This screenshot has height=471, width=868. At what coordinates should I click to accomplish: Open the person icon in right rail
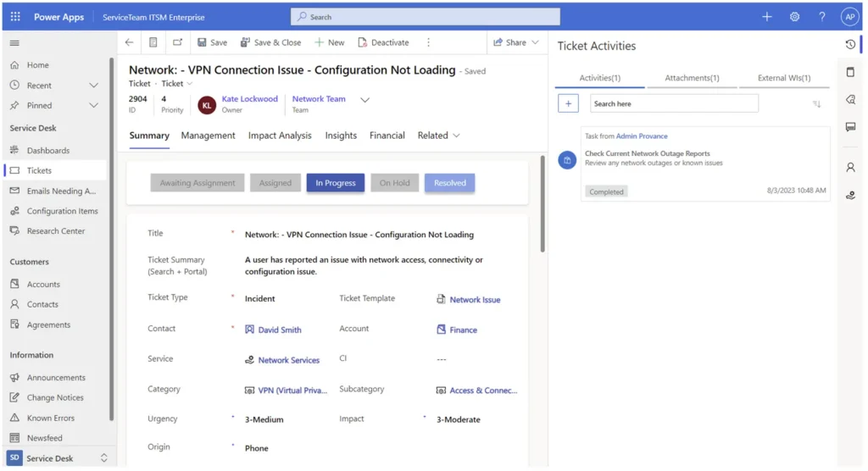coord(850,167)
